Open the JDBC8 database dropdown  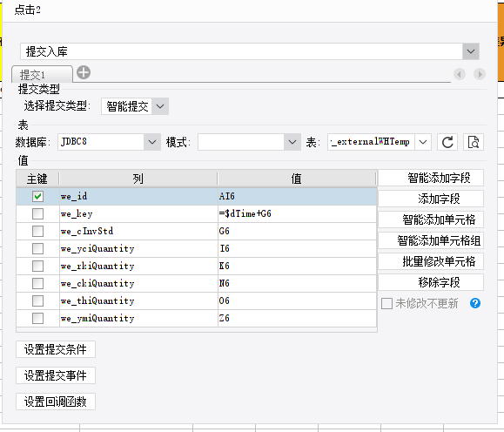[152, 142]
